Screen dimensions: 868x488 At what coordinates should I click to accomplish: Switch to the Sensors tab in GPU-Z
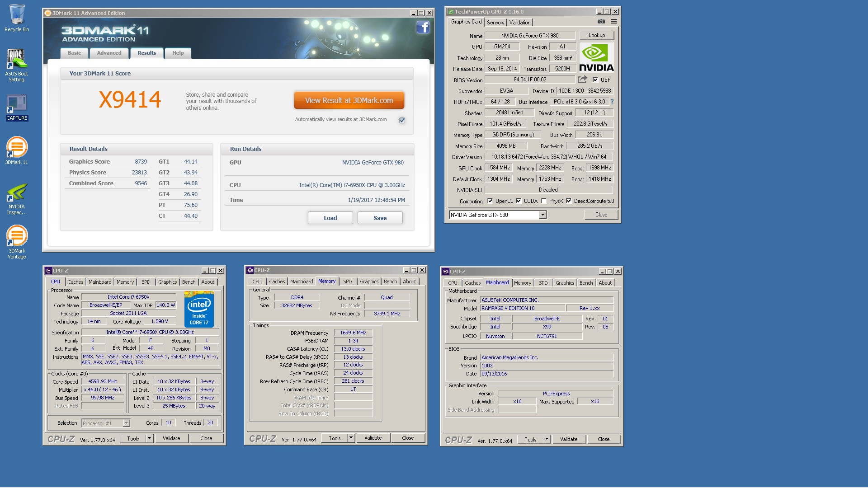click(495, 23)
